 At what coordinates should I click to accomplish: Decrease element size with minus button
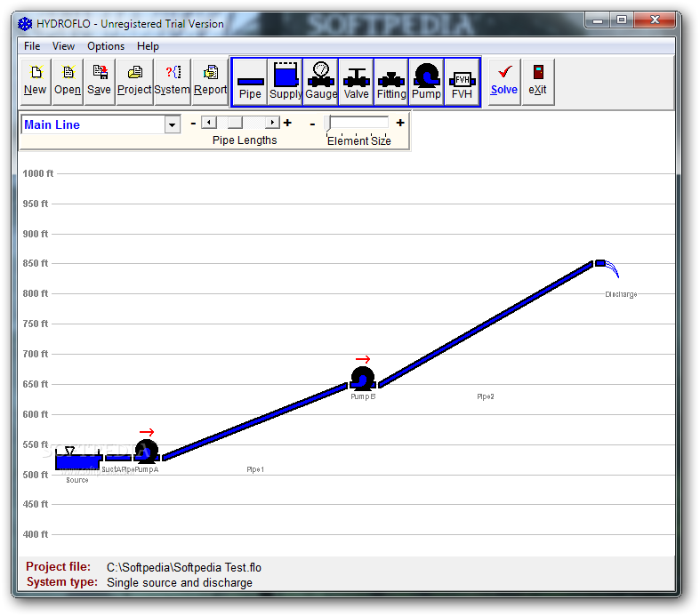[312, 124]
